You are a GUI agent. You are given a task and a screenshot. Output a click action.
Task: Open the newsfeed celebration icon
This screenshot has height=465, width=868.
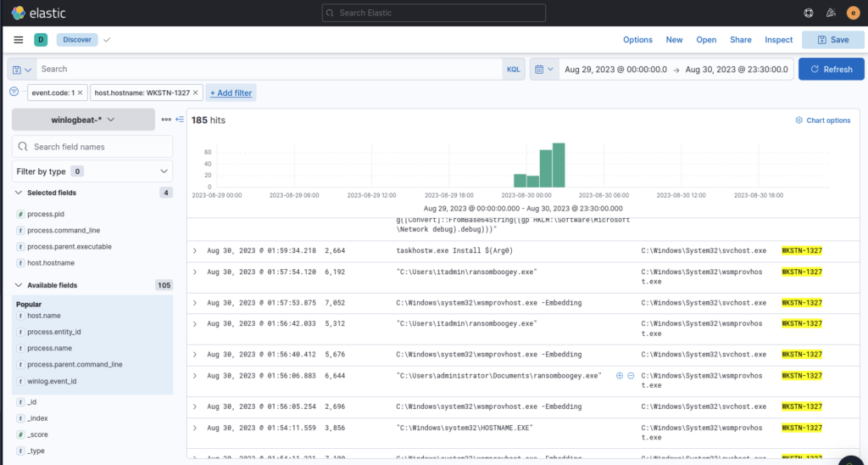pyautogui.click(x=831, y=13)
